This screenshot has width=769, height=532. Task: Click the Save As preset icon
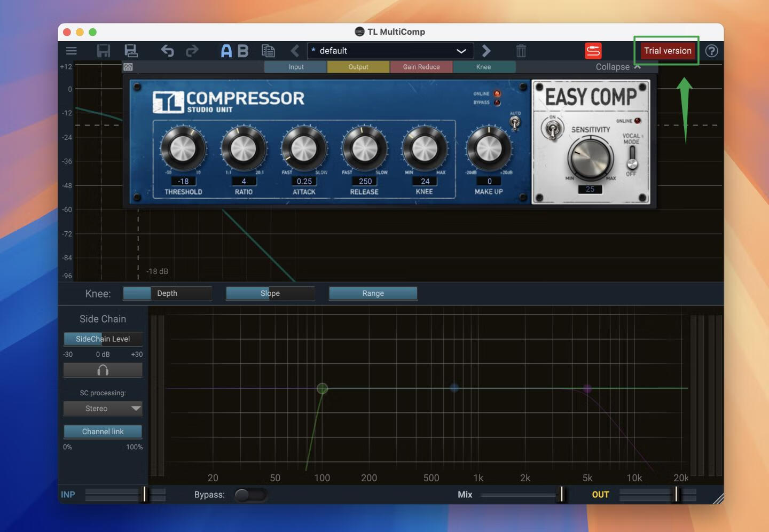click(x=131, y=51)
